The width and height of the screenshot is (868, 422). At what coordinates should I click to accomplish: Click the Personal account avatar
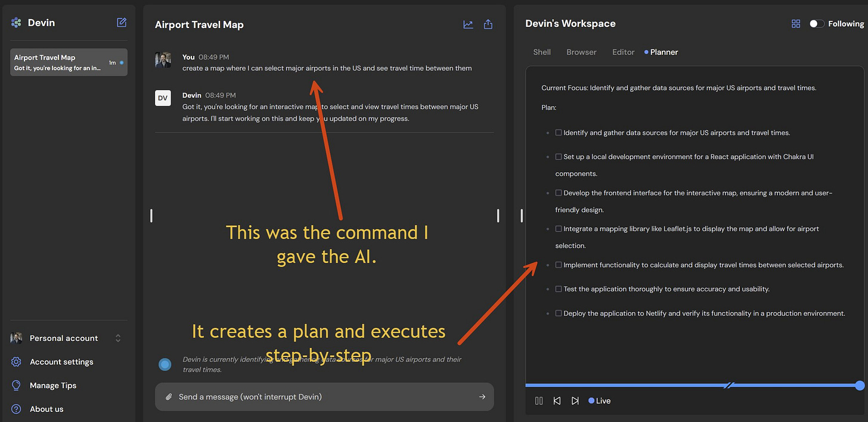pyautogui.click(x=16, y=338)
